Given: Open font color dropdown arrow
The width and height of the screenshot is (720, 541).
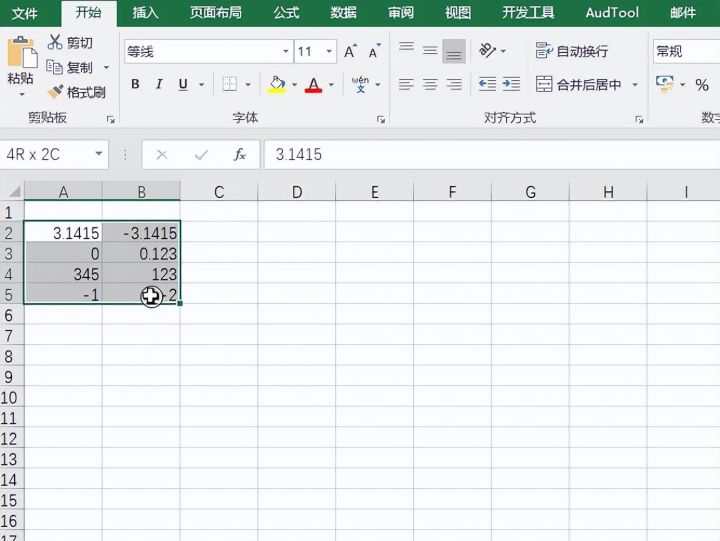Looking at the screenshot, I should pos(331,85).
